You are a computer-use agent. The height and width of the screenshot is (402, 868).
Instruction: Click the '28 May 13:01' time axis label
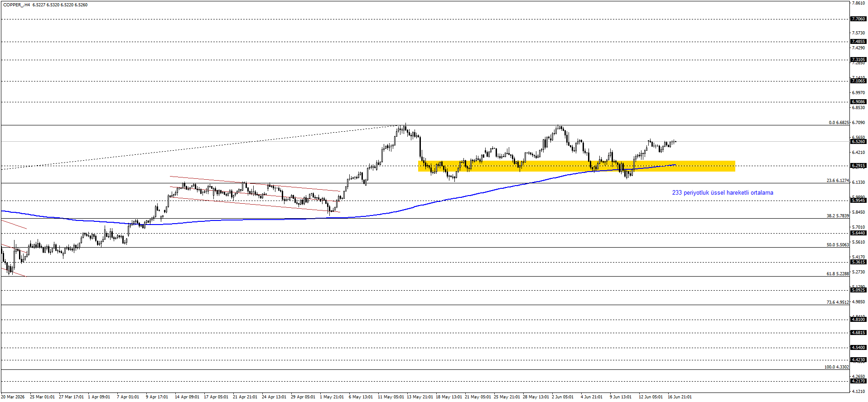point(536,397)
